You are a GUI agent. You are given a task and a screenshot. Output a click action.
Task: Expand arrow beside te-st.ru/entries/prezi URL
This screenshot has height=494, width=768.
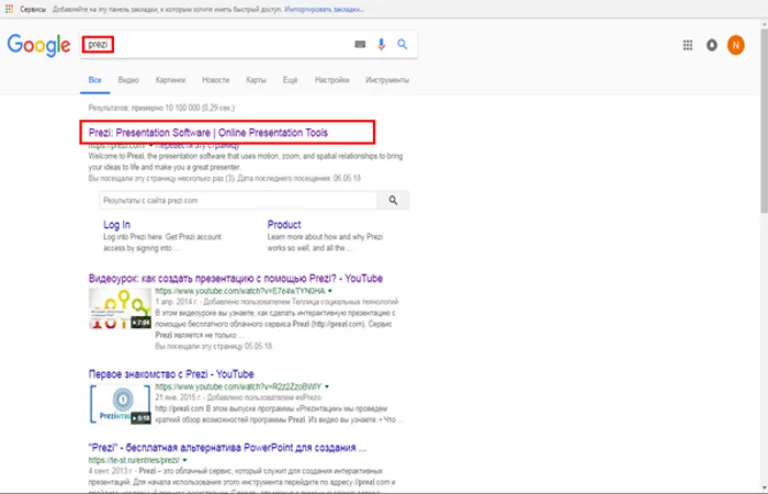coord(185,460)
